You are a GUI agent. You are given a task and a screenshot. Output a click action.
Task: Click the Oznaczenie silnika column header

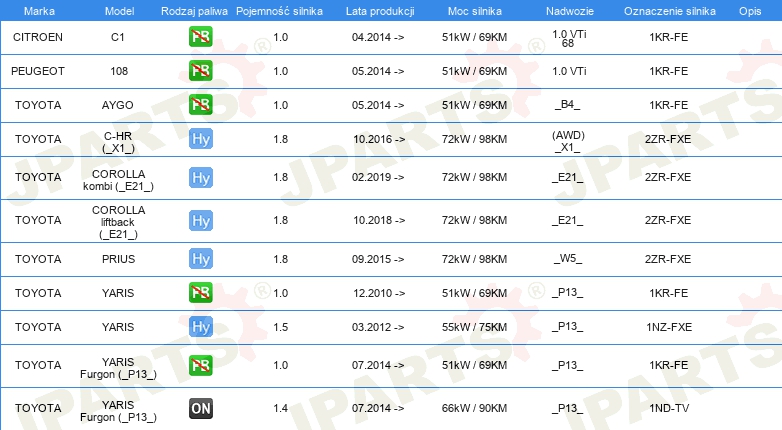[670, 11]
